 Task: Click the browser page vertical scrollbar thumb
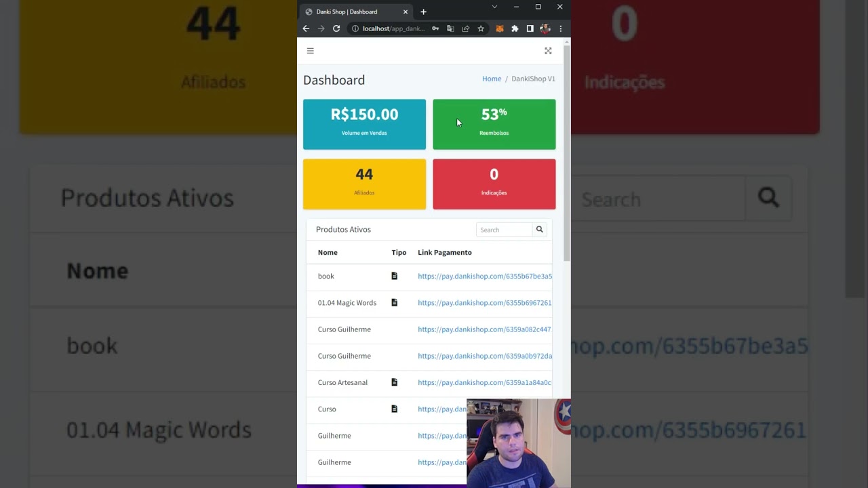click(x=567, y=152)
